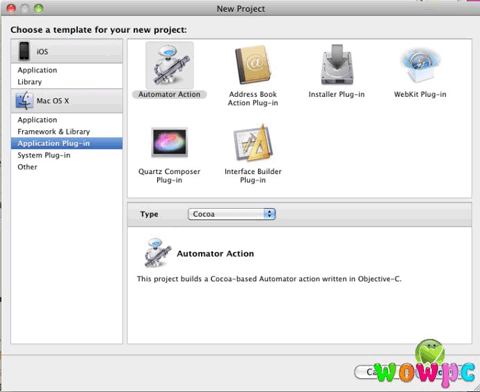Select the WebKit Plug-in template icon
This screenshot has height=392, width=480.
(x=420, y=64)
